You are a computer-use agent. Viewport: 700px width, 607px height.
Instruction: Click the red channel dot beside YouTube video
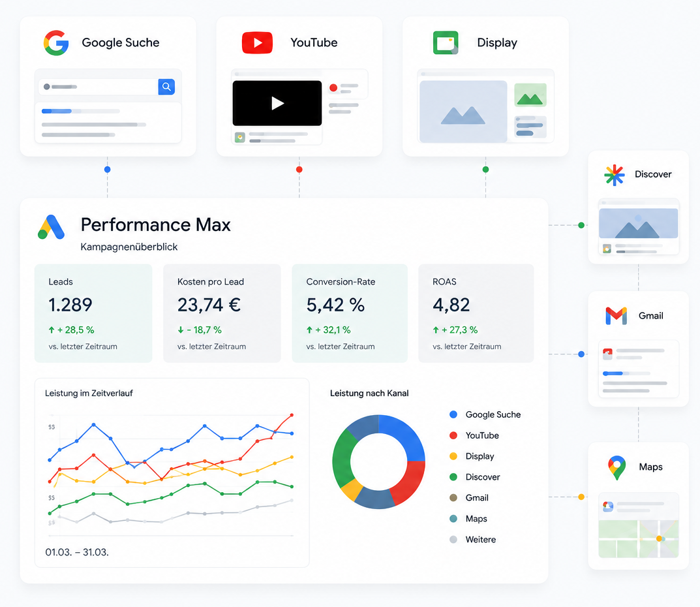click(x=333, y=87)
